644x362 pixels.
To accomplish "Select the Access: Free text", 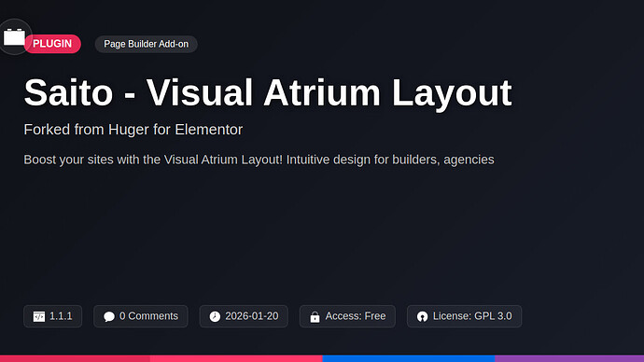I will (x=356, y=316).
